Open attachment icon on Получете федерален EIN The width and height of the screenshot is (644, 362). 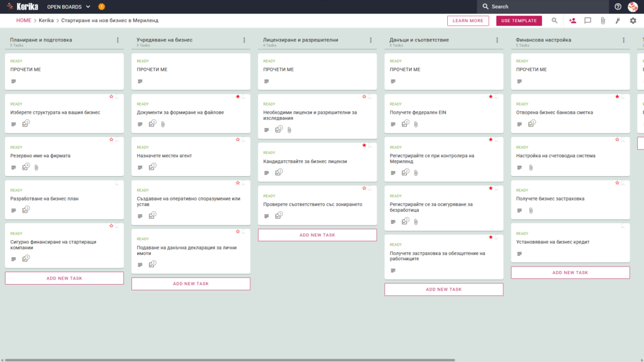pyautogui.click(x=416, y=124)
